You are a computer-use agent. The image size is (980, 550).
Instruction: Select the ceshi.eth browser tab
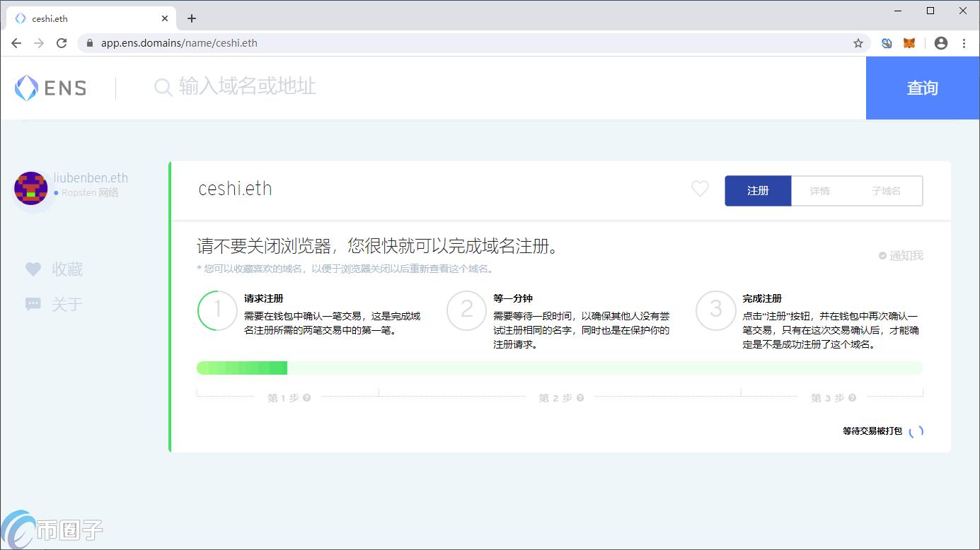pos(90,18)
